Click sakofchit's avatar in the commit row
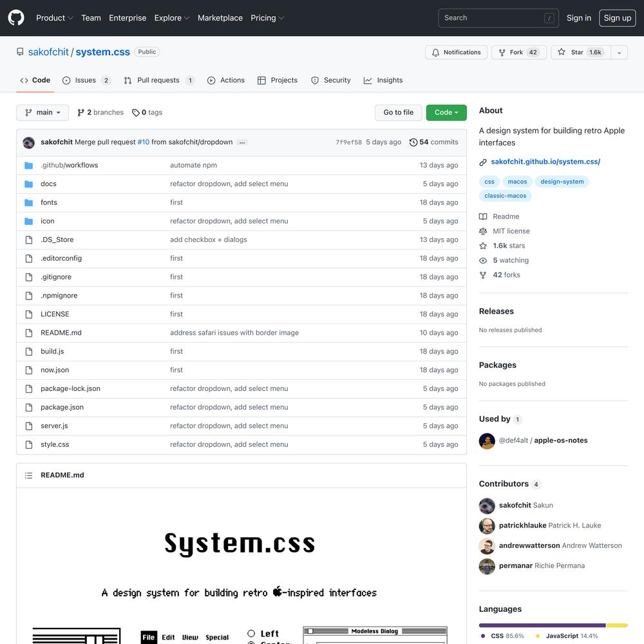 pos(29,142)
